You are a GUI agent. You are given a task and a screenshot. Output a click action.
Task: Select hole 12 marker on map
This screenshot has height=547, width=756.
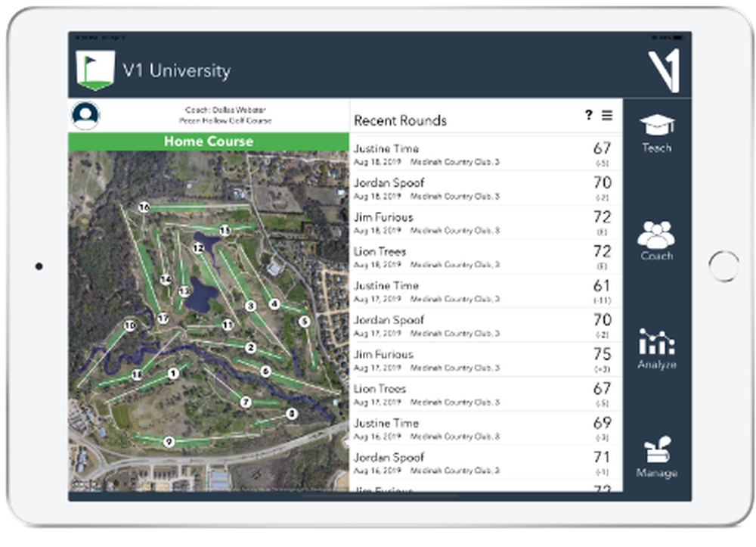tap(198, 248)
